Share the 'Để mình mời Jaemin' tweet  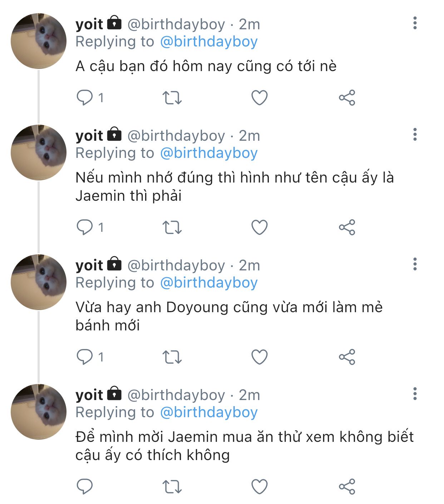coord(347,486)
